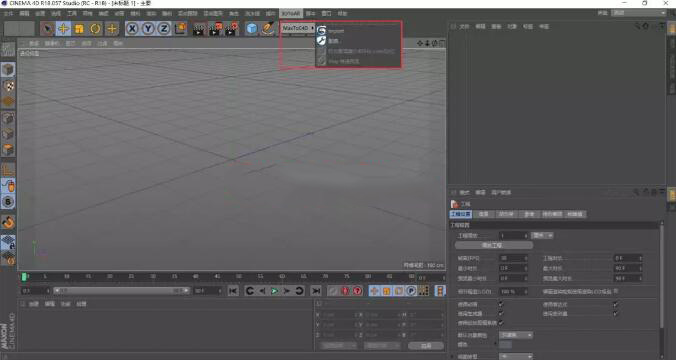Open the coordinate manager size-mode dropdown
The height and width of the screenshot is (360, 676).
tap(381, 346)
